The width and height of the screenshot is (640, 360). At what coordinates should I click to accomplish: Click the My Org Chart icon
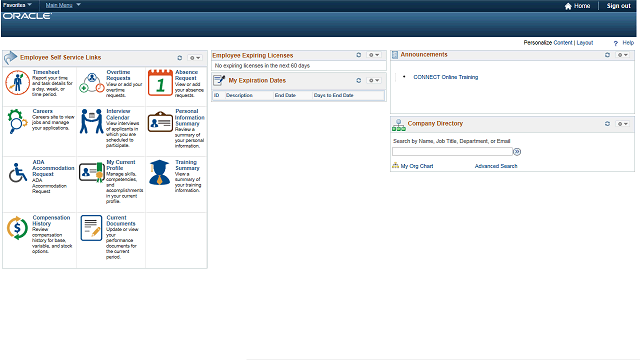pos(395,165)
